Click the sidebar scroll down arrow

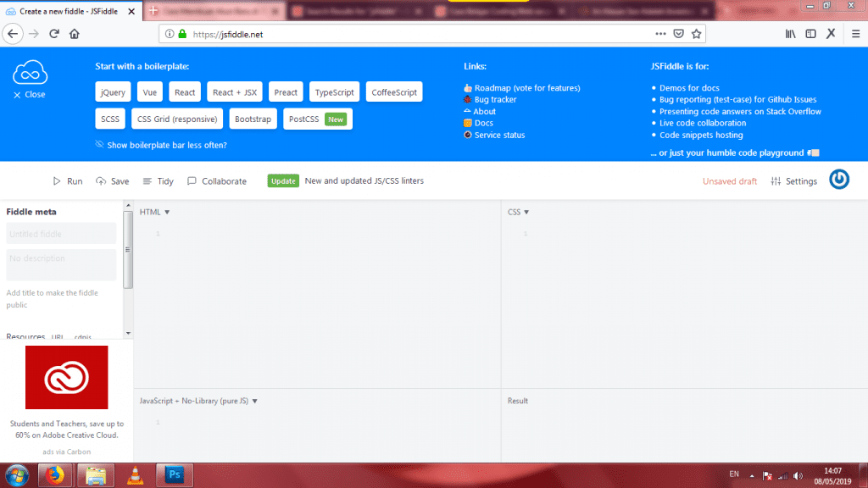click(x=128, y=333)
